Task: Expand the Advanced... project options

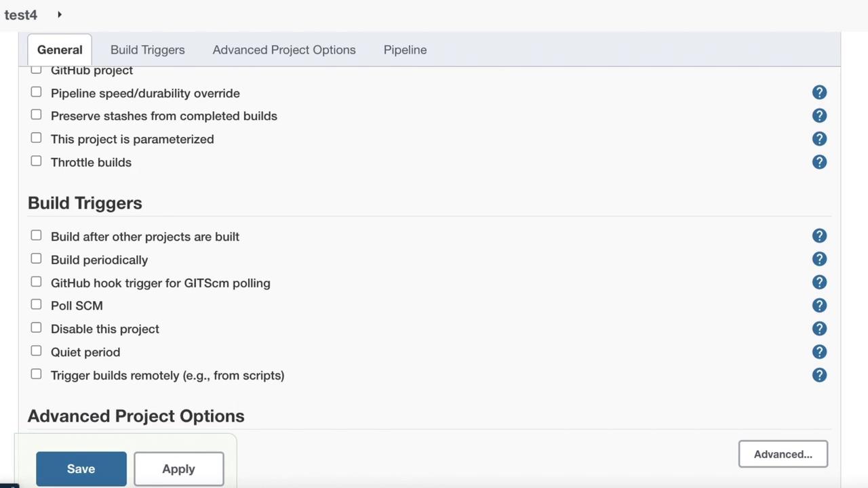Action: coord(783,454)
